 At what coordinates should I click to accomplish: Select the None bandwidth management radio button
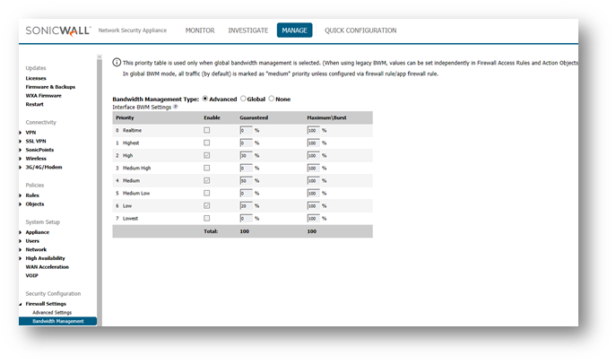(x=272, y=99)
